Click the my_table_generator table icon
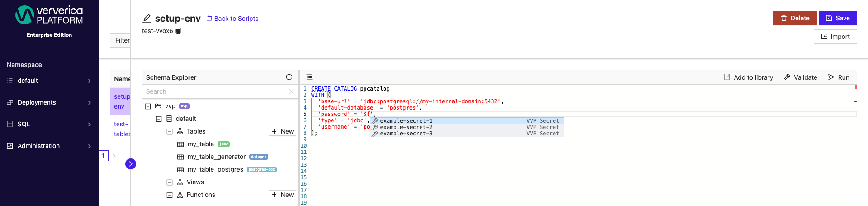868x206 pixels. 180,157
